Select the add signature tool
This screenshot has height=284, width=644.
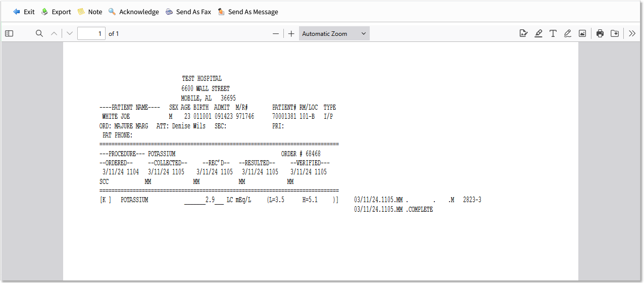(523, 33)
